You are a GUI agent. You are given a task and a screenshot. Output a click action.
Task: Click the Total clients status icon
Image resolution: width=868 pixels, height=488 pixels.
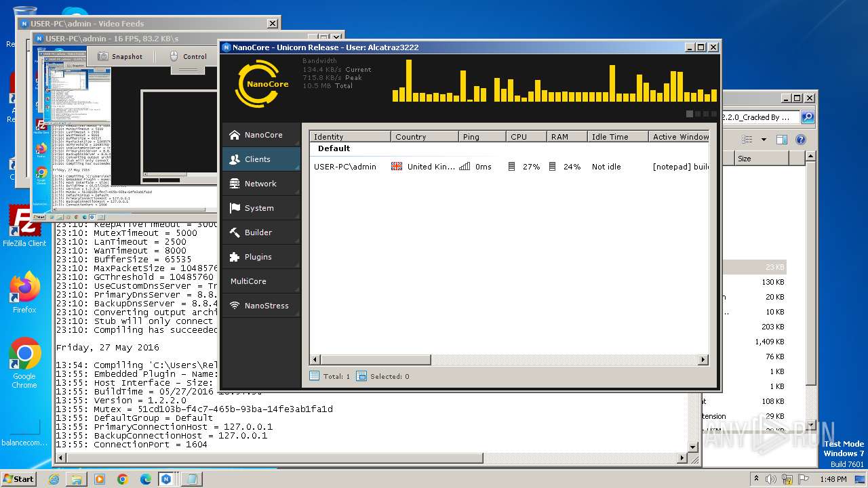(x=314, y=376)
